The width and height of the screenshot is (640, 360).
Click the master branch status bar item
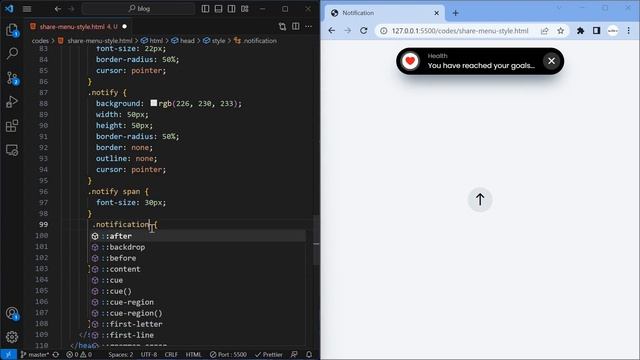coord(35,354)
